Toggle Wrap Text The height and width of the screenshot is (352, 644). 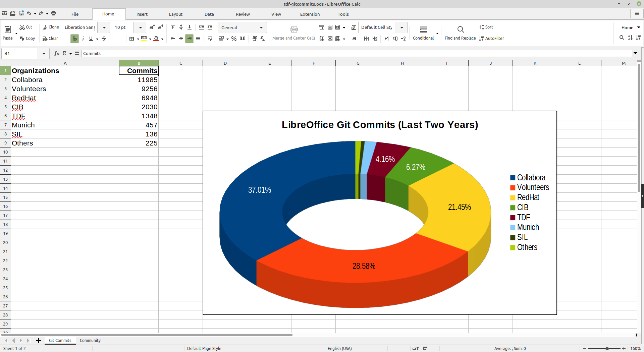210,39
